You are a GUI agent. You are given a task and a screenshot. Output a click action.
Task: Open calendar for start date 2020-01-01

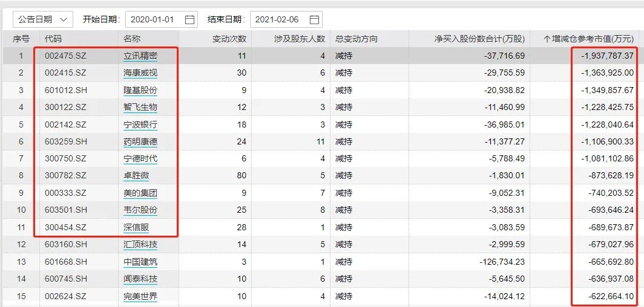189,20
